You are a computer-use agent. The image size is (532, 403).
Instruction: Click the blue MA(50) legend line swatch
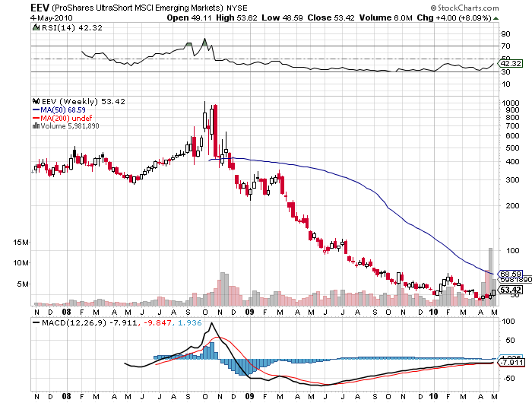[34, 109]
